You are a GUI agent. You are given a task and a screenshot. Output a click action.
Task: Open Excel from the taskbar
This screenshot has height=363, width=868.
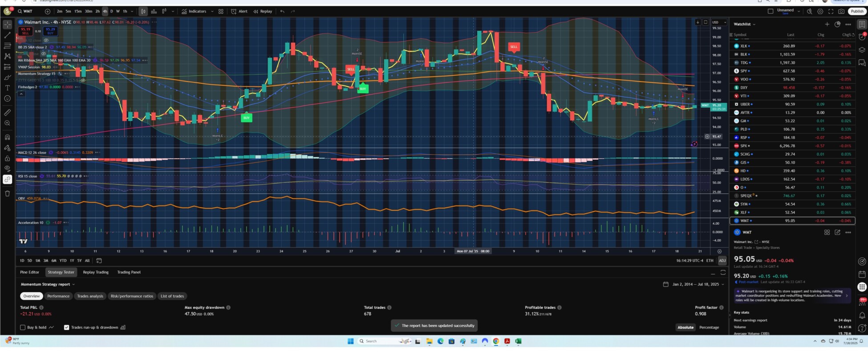518,341
